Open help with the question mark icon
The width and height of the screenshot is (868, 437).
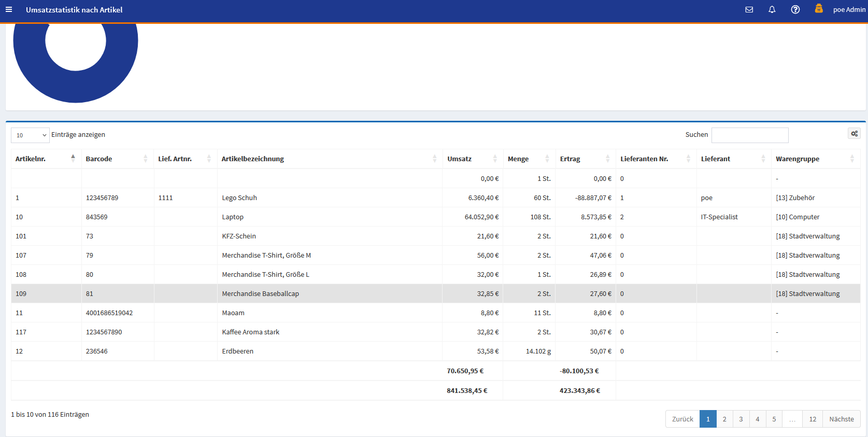pyautogui.click(x=795, y=10)
